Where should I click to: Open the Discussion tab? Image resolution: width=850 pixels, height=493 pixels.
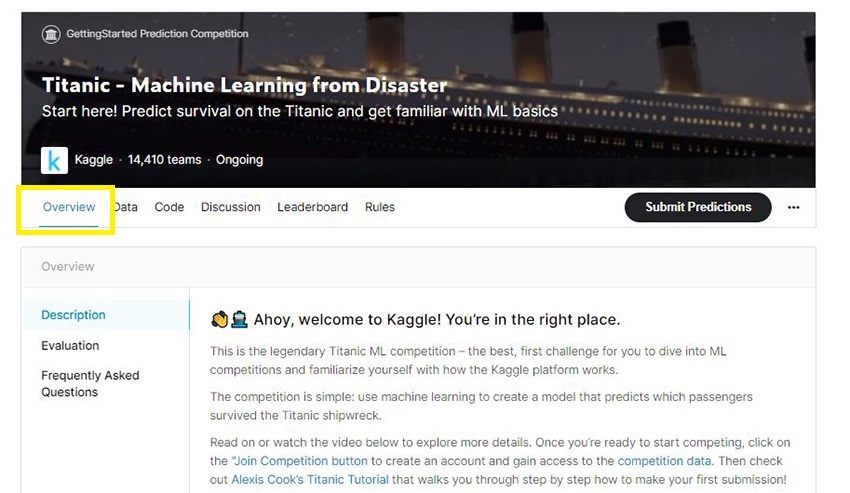click(230, 207)
